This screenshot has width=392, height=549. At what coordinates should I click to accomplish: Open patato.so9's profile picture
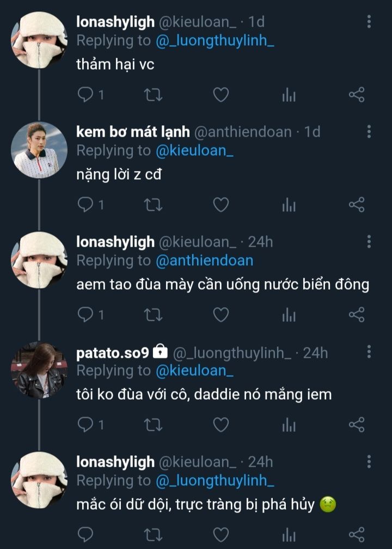(x=39, y=370)
